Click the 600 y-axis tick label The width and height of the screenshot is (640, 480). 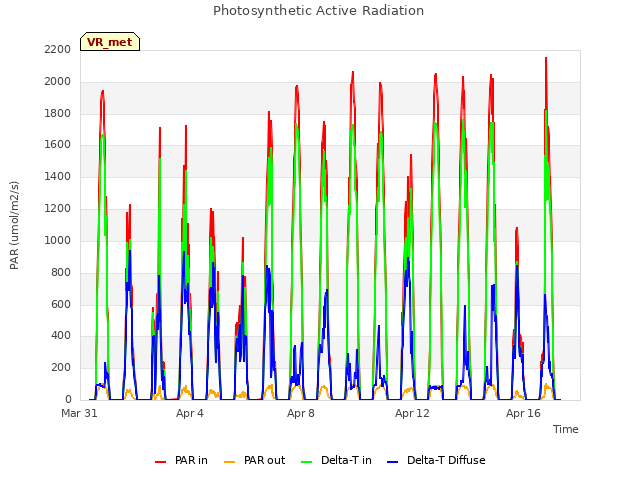pyautogui.click(x=61, y=304)
